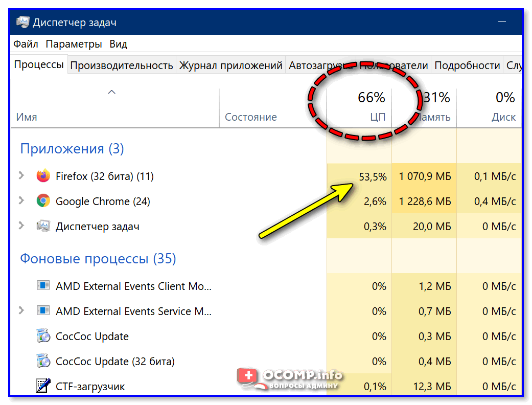Open the Файл menu

coord(26,44)
